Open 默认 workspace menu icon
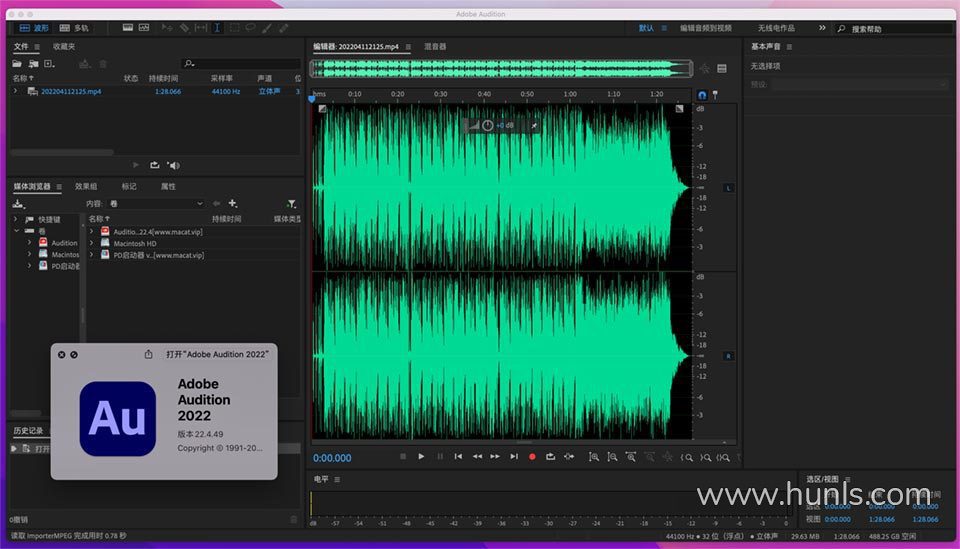This screenshot has width=960, height=549. 664,28
